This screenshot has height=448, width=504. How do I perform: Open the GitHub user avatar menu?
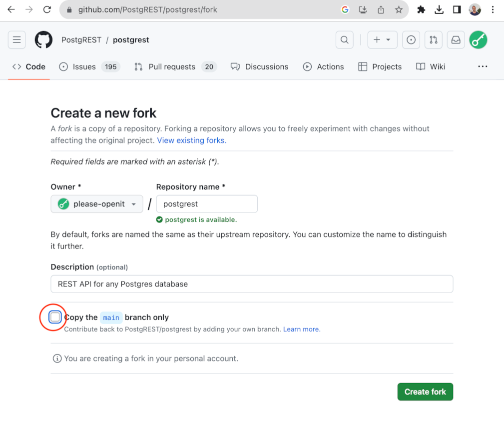[479, 40]
